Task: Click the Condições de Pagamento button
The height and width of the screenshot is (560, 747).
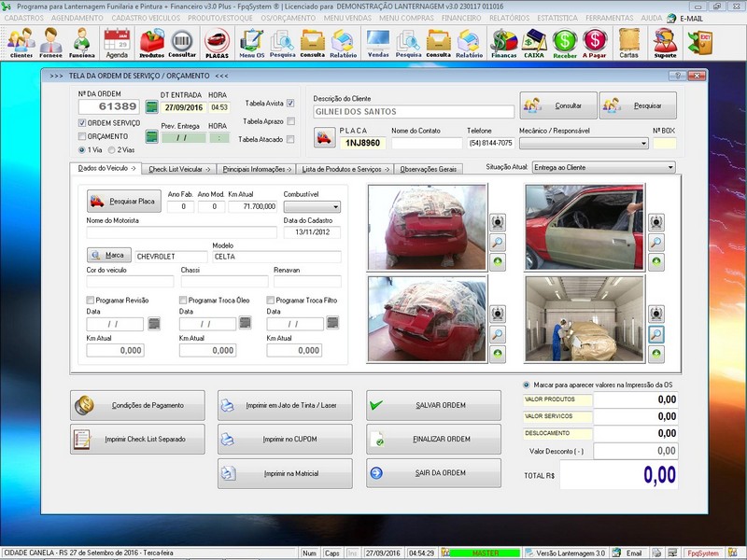Action: [x=138, y=406]
